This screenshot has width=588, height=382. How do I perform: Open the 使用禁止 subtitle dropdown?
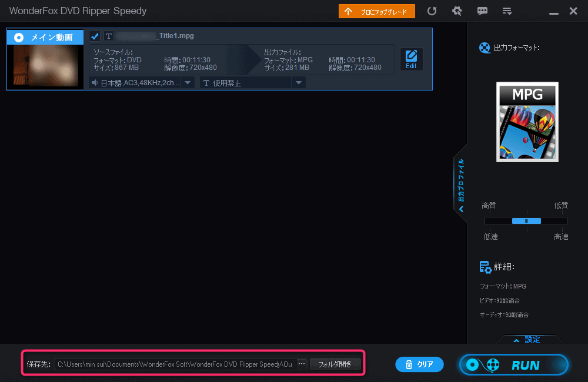point(299,83)
